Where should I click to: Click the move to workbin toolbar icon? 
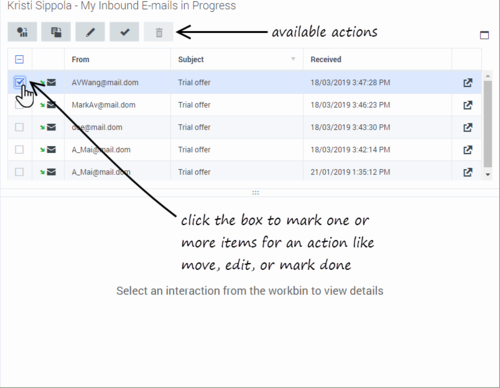56,32
